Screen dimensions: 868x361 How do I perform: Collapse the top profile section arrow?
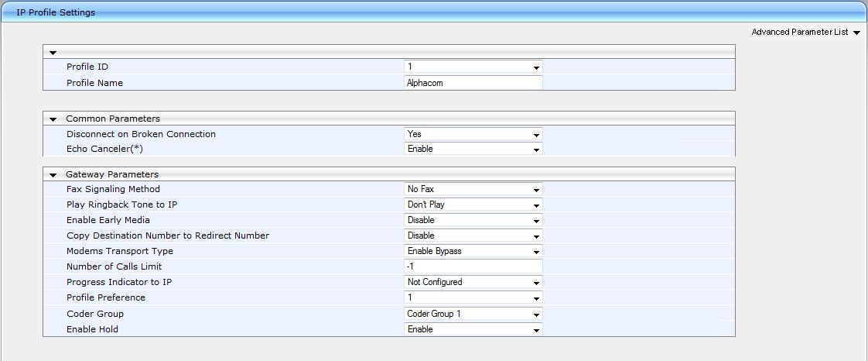point(53,53)
